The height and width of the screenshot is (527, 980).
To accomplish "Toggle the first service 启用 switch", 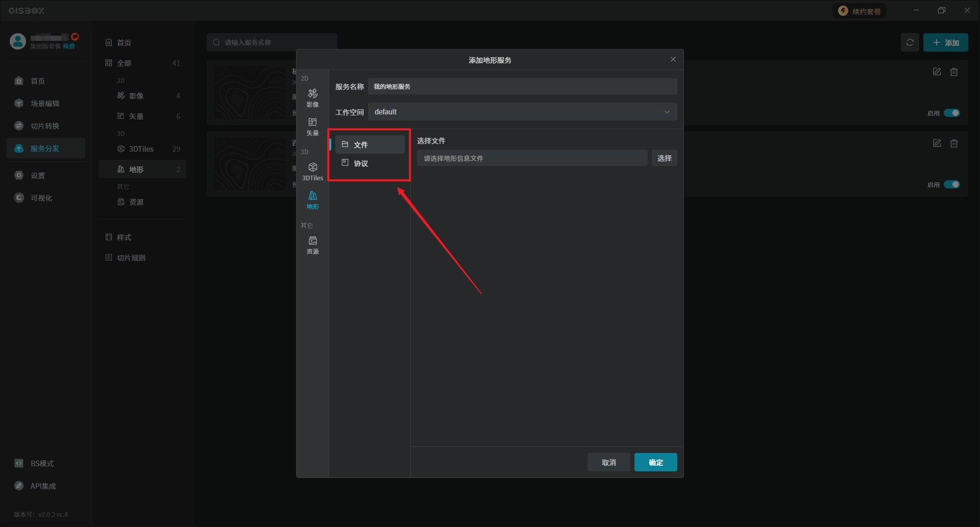I will click(951, 113).
